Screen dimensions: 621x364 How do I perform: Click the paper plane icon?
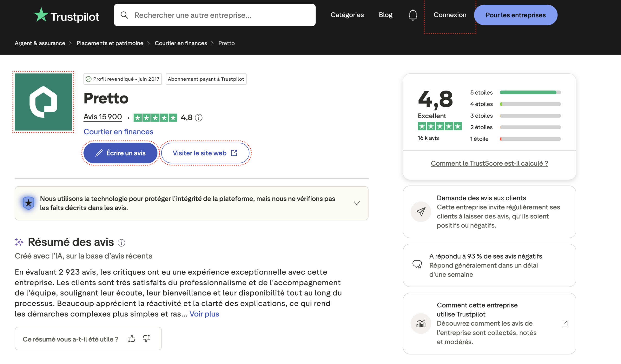point(421,211)
